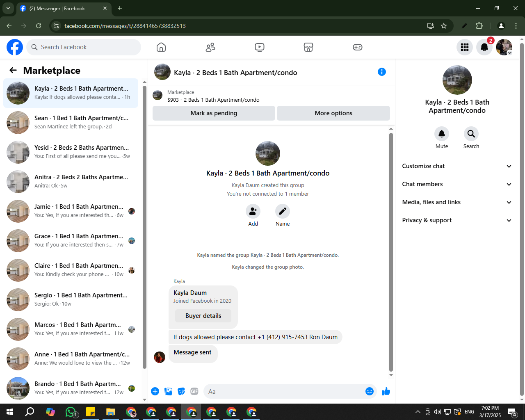
Task: Expand Customize chat section
Action: pyautogui.click(x=457, y=166)
